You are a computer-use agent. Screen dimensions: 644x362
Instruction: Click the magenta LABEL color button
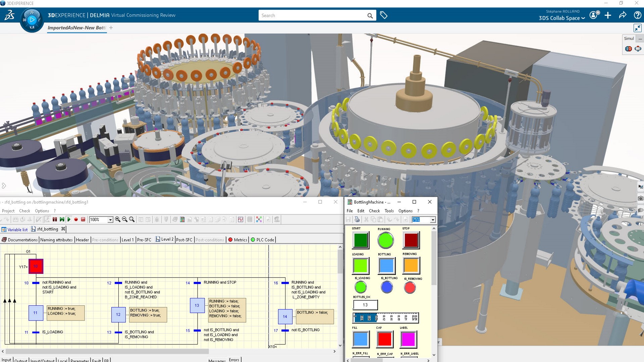(408, 339)
